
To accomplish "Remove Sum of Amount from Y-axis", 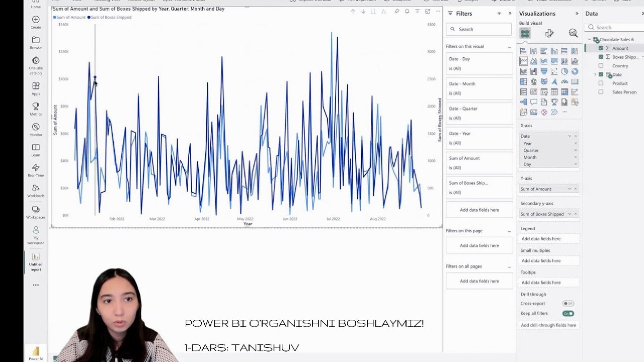I will tap(576, 189).
